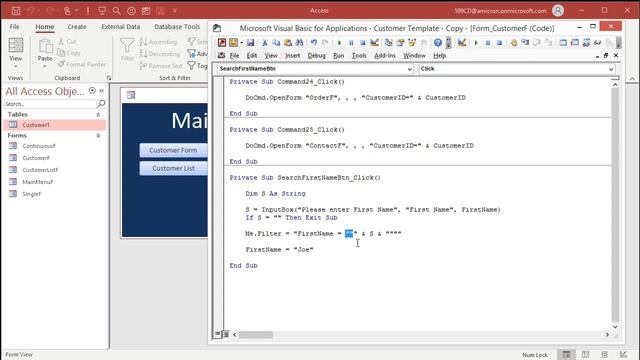Open the Access File tab
The image size is (640, 360).
click(x=15, y=27)
